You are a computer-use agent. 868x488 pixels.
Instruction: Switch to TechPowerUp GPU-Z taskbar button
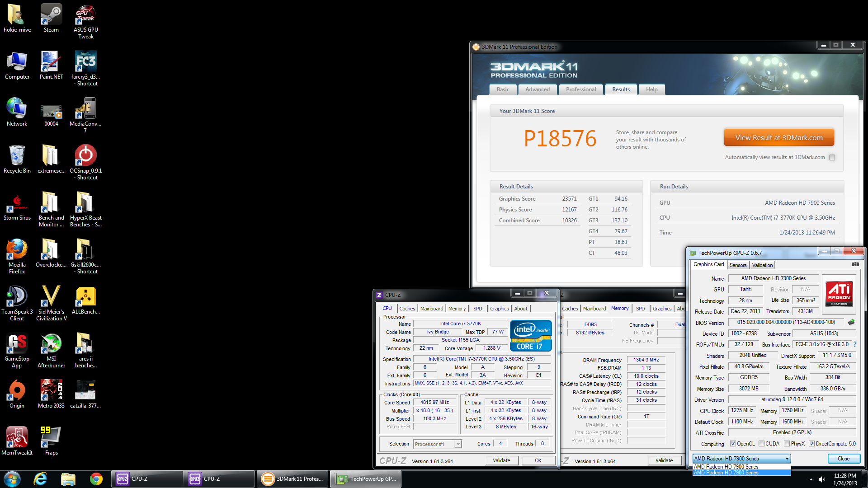pyautogui.click(x=366, y=479)
